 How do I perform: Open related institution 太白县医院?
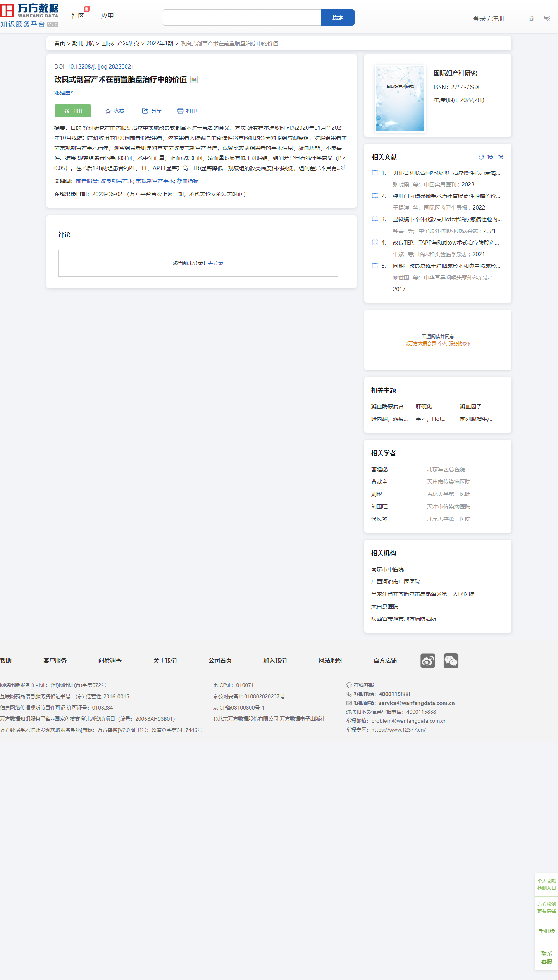(x=385, y=606)
